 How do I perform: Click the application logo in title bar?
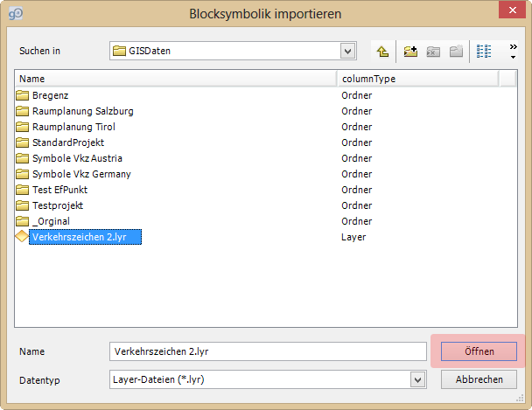click(x=15, y=14)
